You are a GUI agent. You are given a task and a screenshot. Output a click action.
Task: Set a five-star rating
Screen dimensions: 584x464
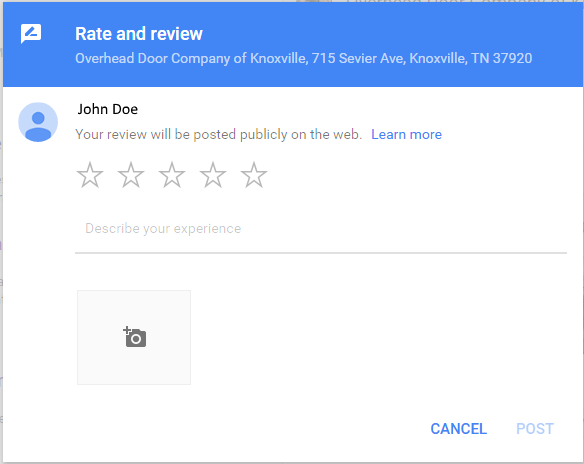[x=254, y=175]
